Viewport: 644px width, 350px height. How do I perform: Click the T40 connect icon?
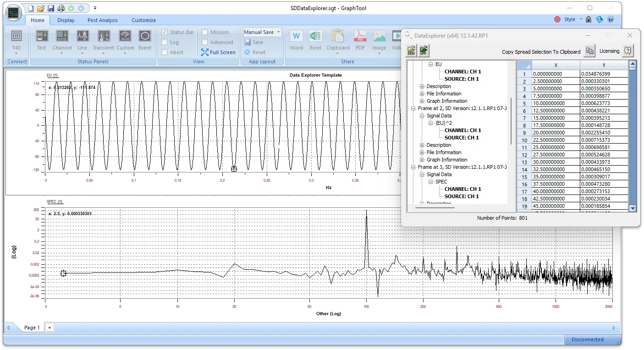[x=16, y=36]
